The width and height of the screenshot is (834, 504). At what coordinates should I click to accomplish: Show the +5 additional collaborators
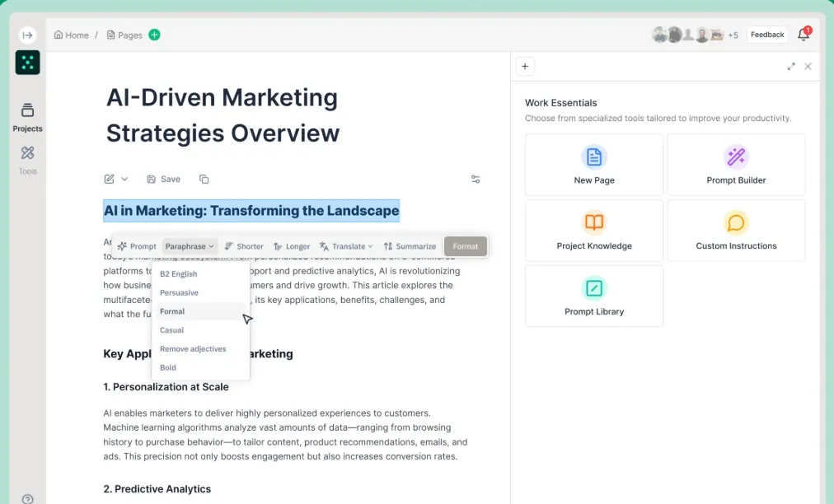tap(733, 35)
